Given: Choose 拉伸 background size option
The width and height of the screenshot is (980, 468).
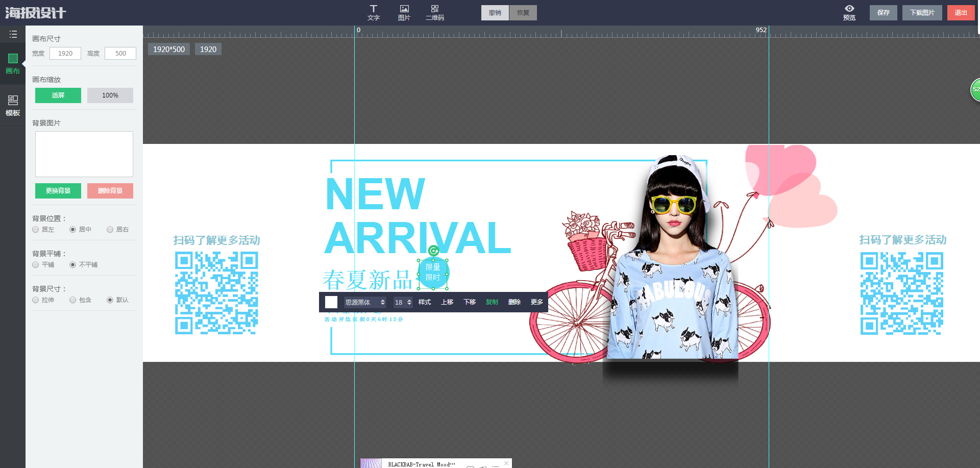Looking at the screenshot, I should click(x=36, y=300).
